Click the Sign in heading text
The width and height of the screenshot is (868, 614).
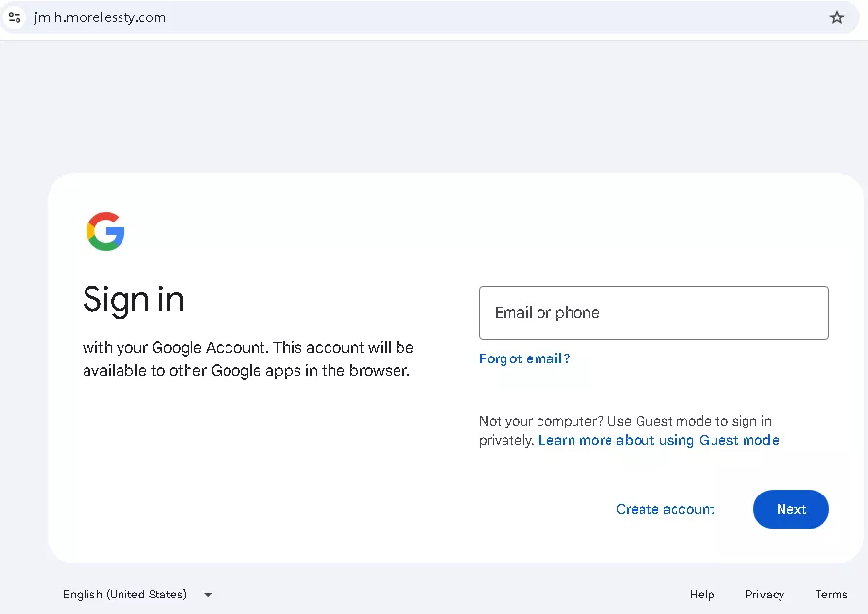click(x=133, y=300)
